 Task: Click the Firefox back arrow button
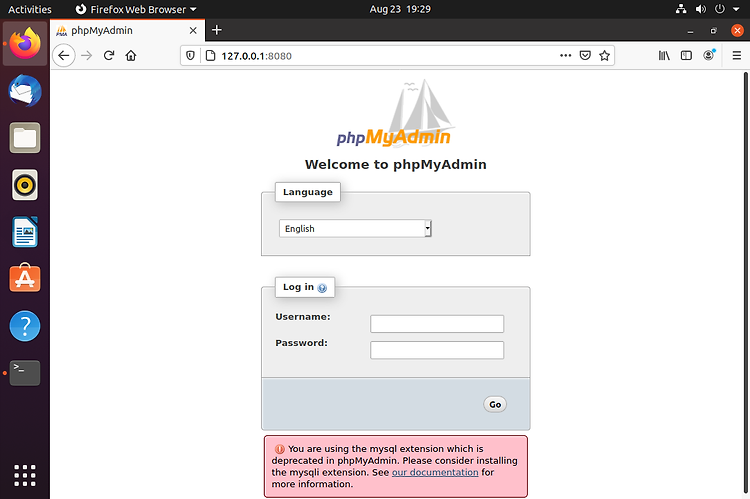click(x=64, y=55)
